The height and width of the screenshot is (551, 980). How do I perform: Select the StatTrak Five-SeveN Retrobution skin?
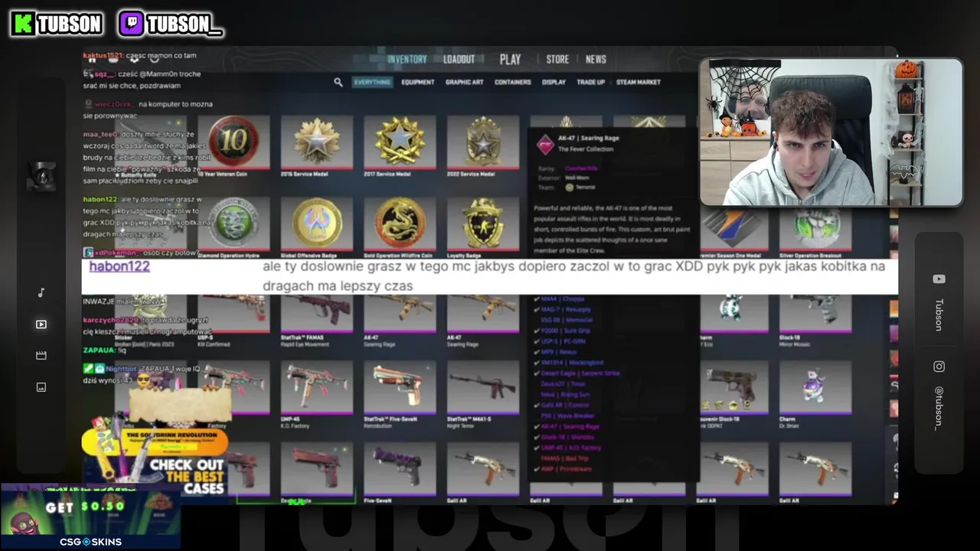pos(400,393)
